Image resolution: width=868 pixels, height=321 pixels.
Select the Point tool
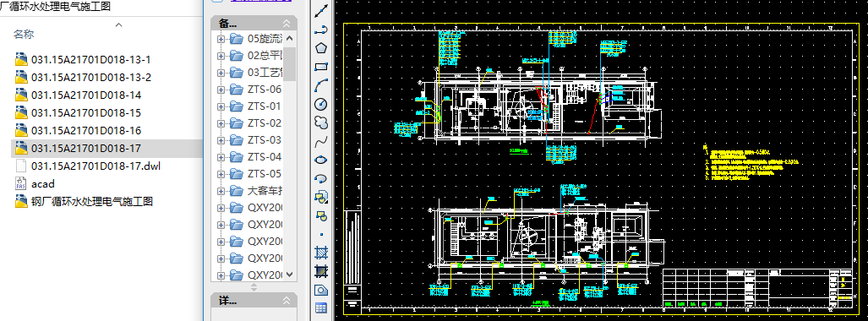click(321, 234)
